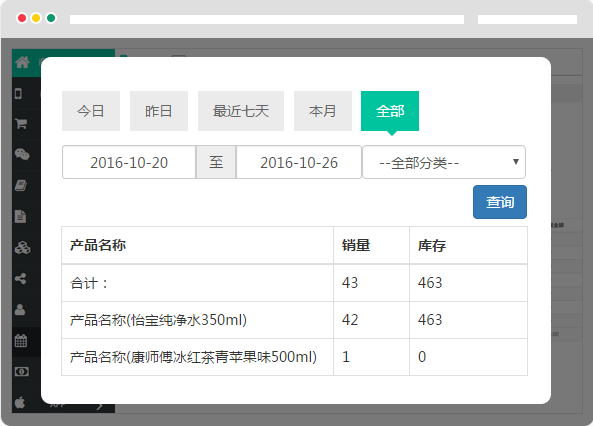Select the 本月 filter tab

[x=323, y=111]
